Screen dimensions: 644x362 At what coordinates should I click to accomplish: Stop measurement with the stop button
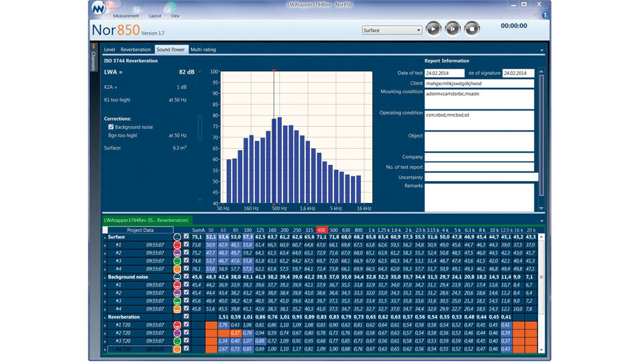(x=472, y=29)
